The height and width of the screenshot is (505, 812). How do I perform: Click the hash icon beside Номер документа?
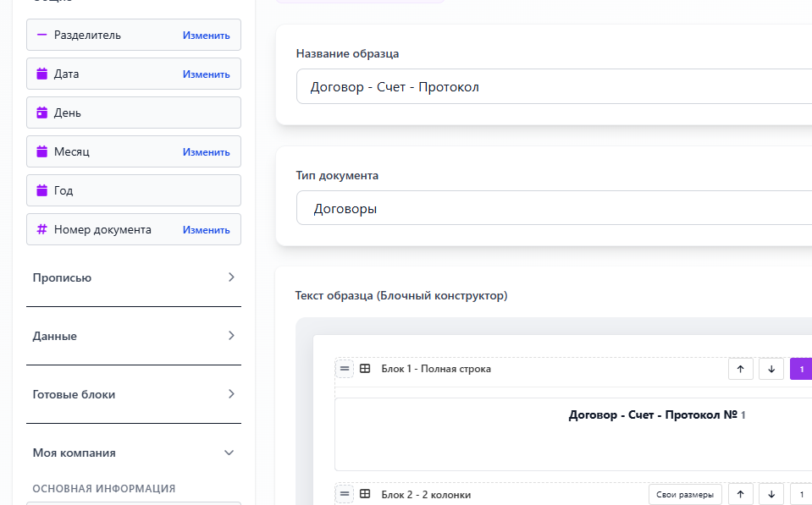pos(41,228)
